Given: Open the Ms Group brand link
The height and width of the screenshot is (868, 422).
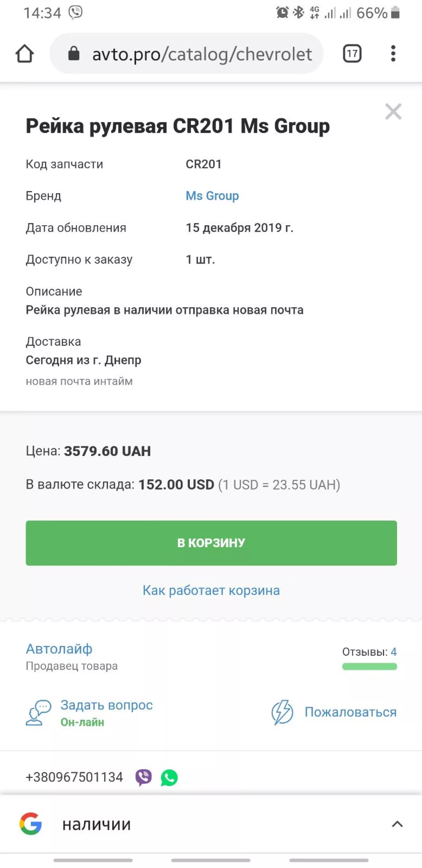Looking at the screenshot, I should click(212, 196).
